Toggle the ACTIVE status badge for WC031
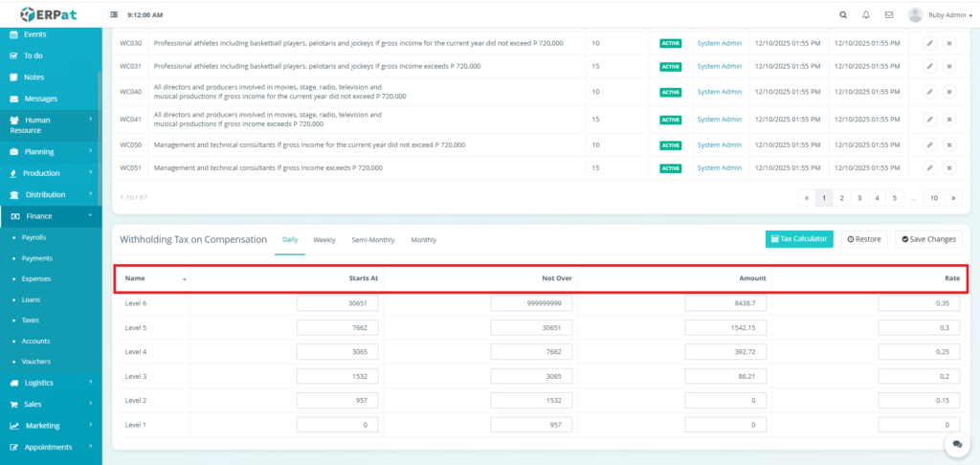This screenshot has width=980, height=465. [670, 67]
